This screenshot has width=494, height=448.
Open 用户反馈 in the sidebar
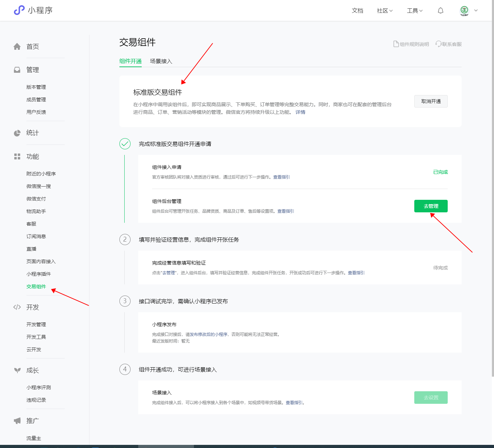(x=36, y=112)
